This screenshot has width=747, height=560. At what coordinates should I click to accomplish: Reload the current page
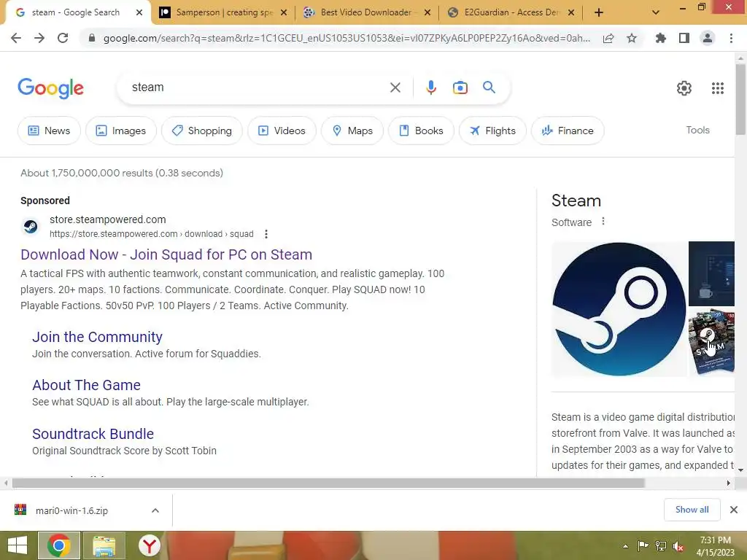point(63,38)
